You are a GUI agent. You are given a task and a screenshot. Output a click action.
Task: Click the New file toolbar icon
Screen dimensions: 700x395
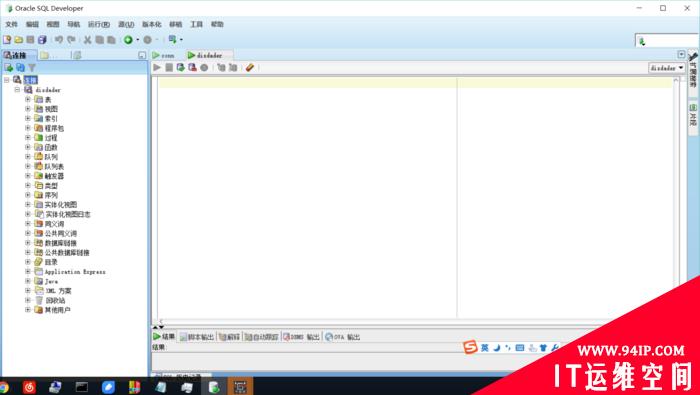[x=7, y=40]
